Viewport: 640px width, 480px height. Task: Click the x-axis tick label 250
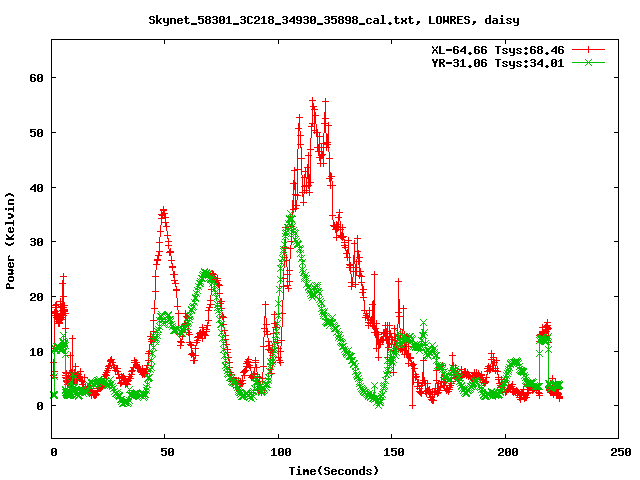621,452
